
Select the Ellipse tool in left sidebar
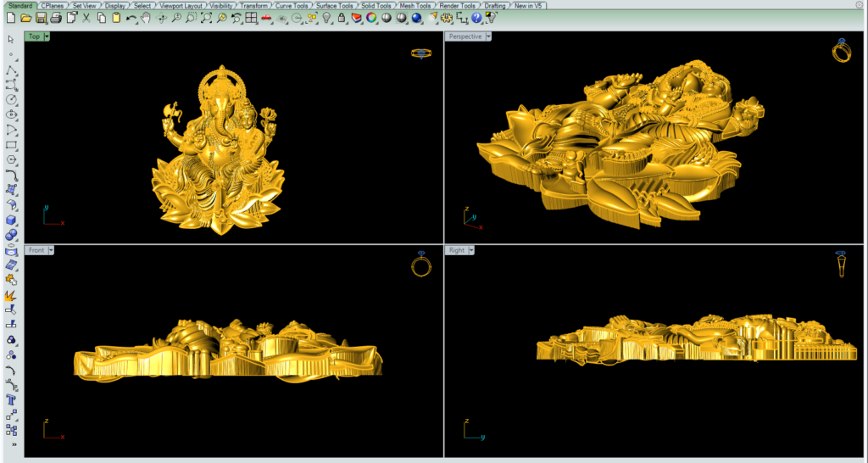[11, 114]
